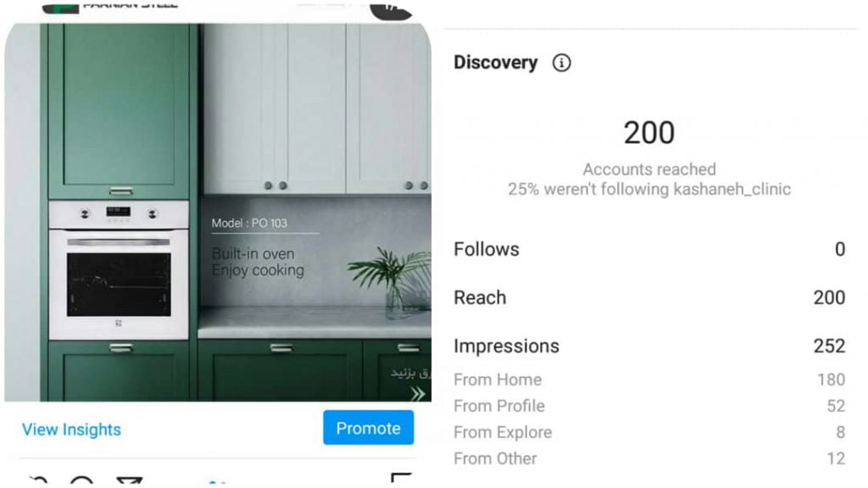This screenshot has width=868, height=488.
Task: Click the Promote button
Action: coord(368,428)
